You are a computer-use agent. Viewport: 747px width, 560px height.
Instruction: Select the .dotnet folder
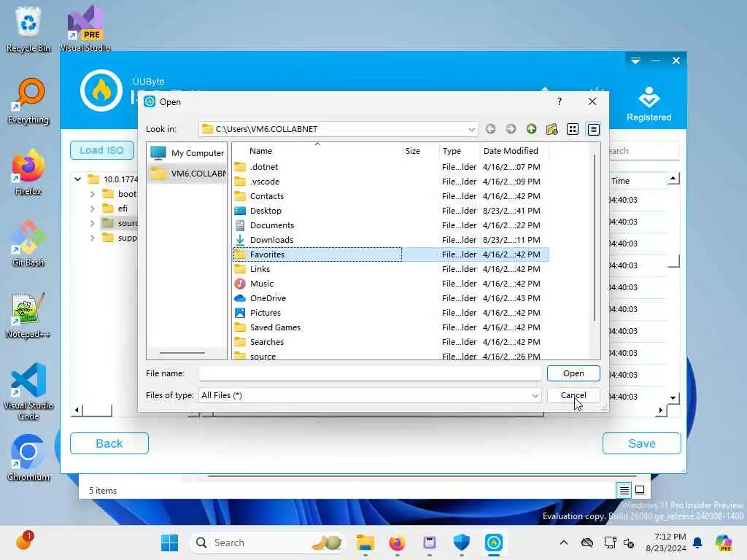264,167
